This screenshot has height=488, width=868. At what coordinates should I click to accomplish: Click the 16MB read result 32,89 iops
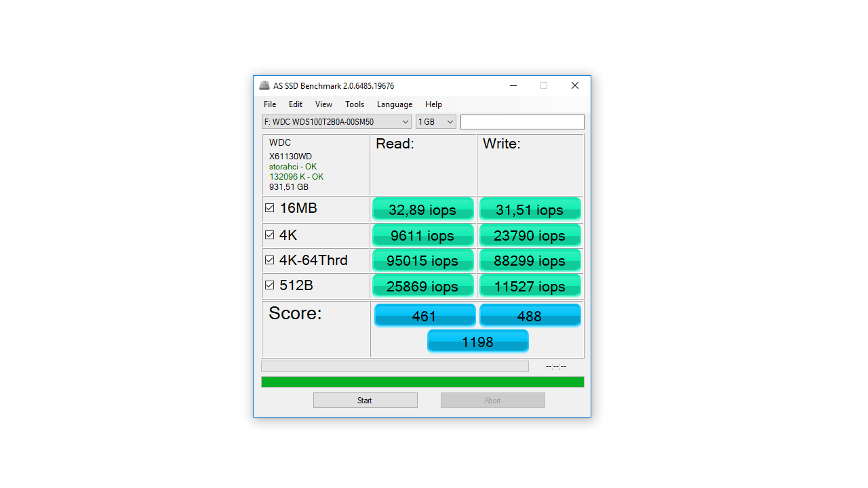[422, 209]
